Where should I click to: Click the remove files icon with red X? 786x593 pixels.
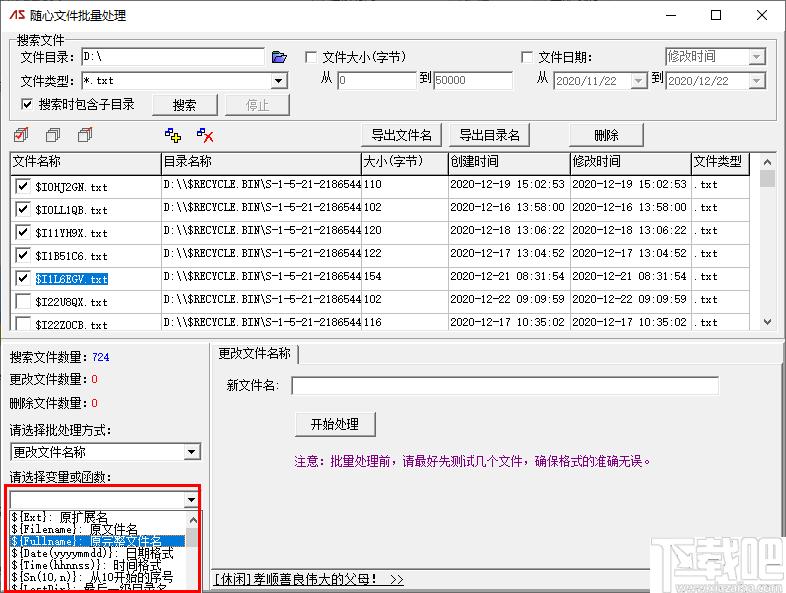tap(205, 135)
